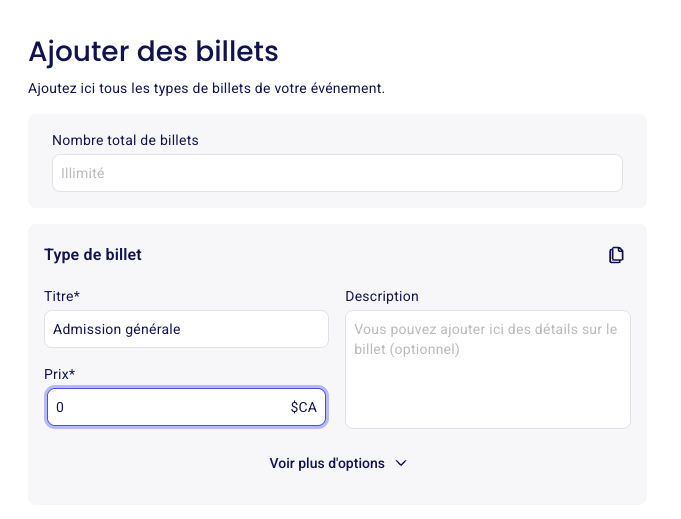The height and width of the screenshot is (519, 681).
Task: Click the Ajouter des billets page title
Action: [x=153, y=52]
